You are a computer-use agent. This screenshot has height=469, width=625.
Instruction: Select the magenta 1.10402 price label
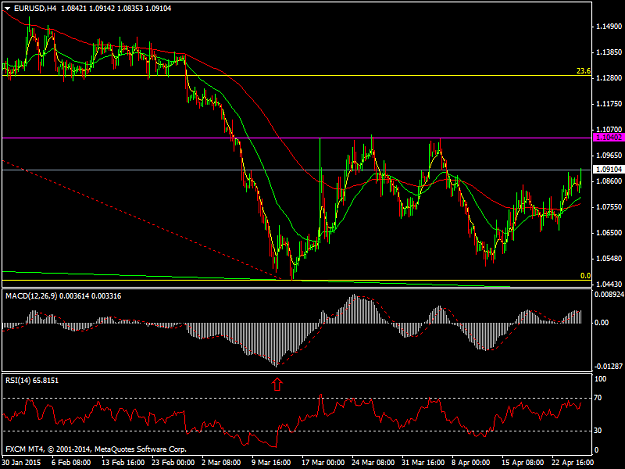coord(608,137)
